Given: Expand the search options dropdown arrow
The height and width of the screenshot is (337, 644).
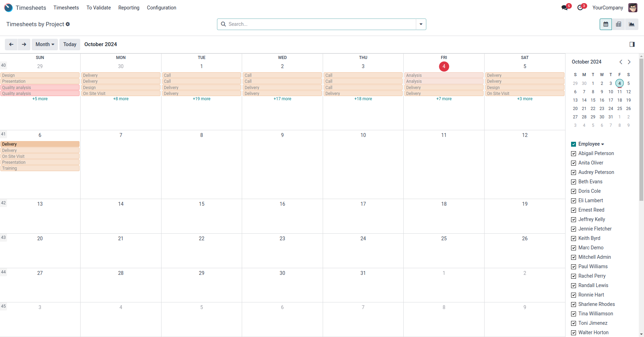Looking at the screenshot, I should [421, 24].
